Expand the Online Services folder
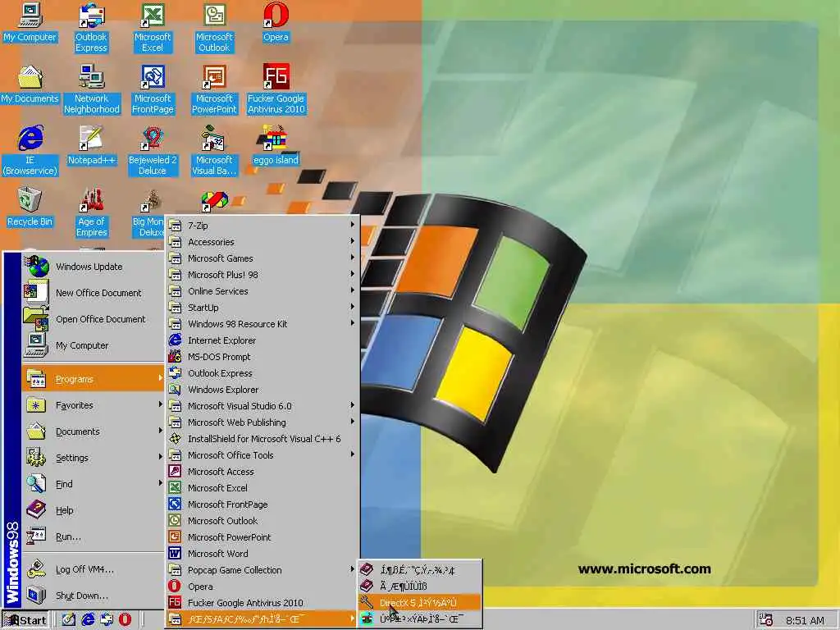The height and width of the screenshot is (630, 840). coord(262,291)
